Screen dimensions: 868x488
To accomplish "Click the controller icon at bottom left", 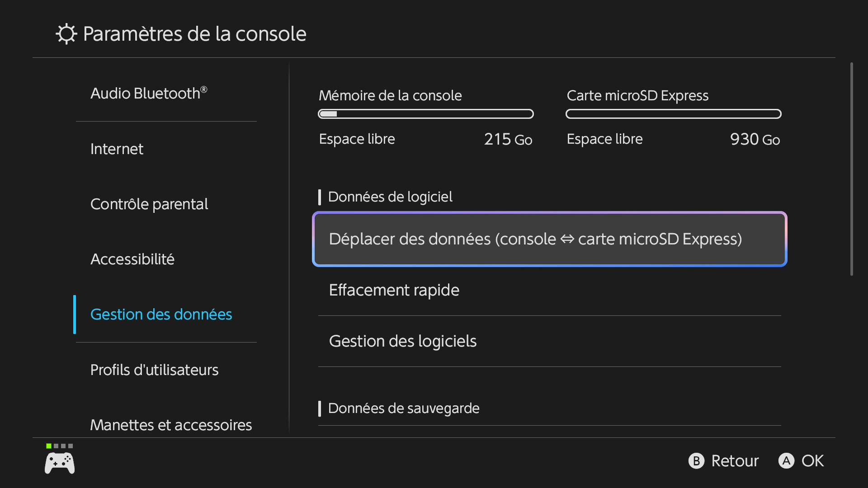I will point(60,464).
